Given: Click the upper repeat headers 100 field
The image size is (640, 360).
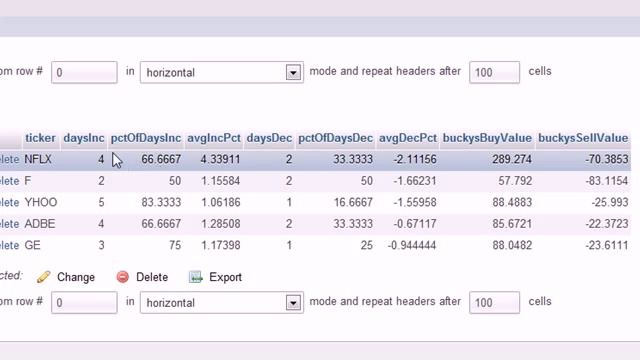Looking at the screenshot, I should point(494,72).
